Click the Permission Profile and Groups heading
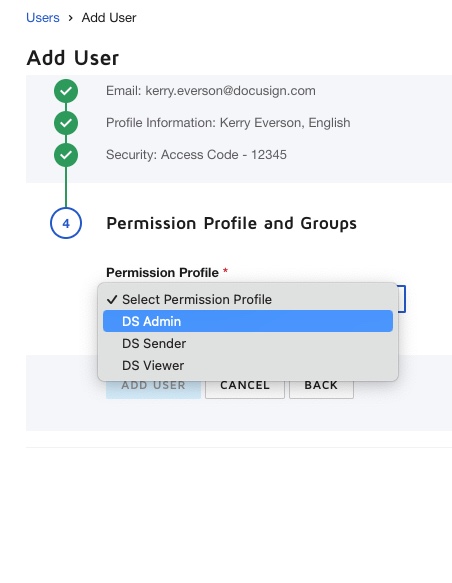452x583 pixels. click(x=231, y=223)
